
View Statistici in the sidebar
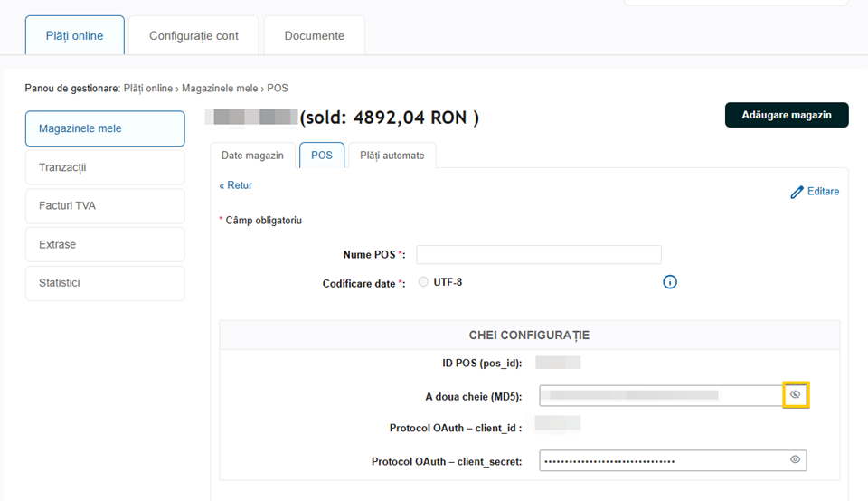point(105,283)
